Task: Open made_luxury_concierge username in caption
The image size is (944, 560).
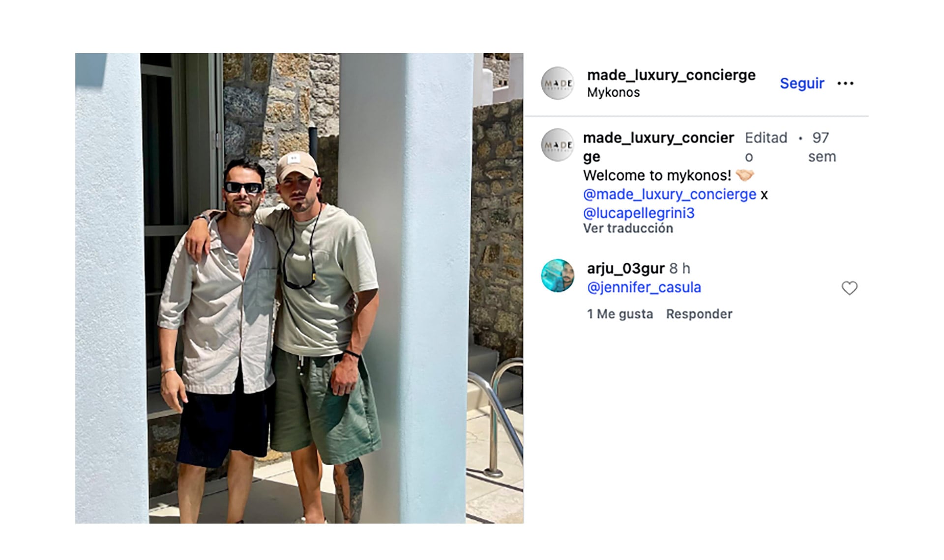Action: [658, 147]
